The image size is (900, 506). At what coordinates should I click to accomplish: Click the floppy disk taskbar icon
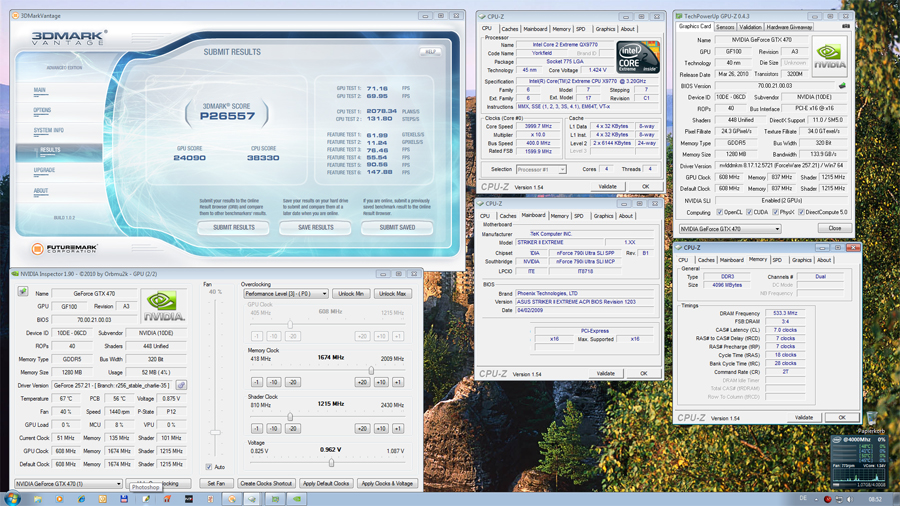123,499
